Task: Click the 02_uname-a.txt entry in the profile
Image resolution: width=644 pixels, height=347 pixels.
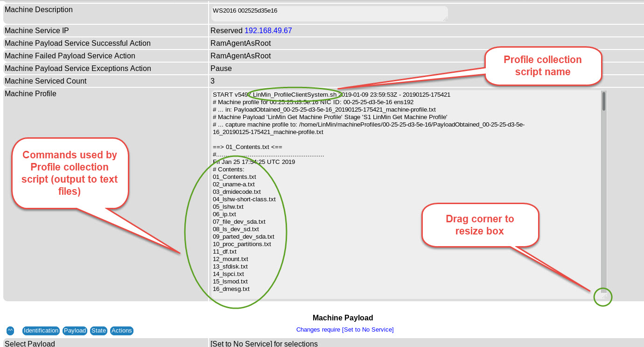Action: 234,184
